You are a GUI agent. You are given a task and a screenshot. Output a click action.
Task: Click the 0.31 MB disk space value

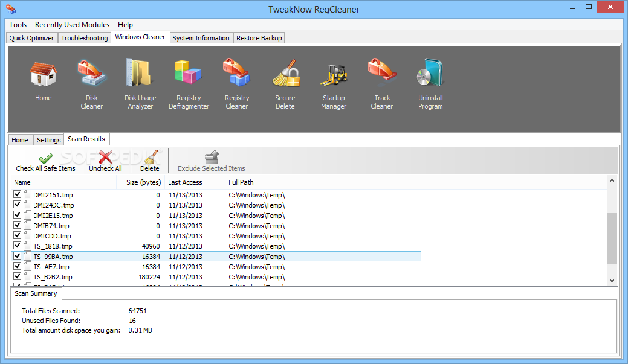(x=140, y=330)
